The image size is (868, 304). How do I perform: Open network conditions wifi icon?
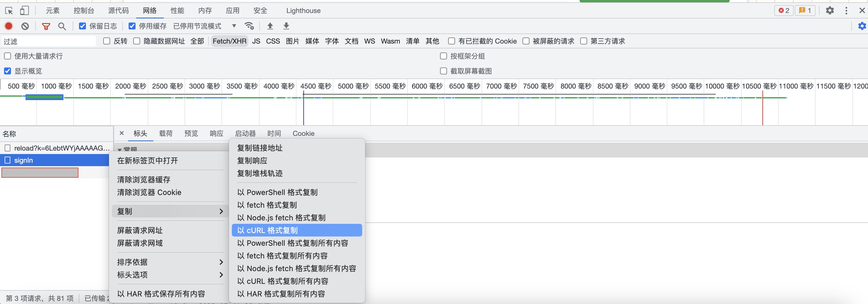pos(249,26)
